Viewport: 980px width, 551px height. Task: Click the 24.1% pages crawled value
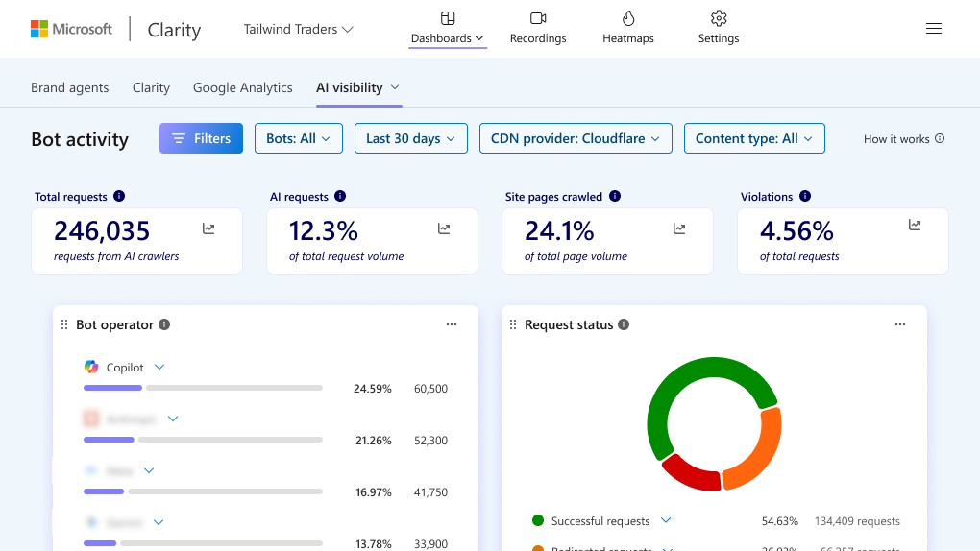pyautogui.click(x=559, y=231)
